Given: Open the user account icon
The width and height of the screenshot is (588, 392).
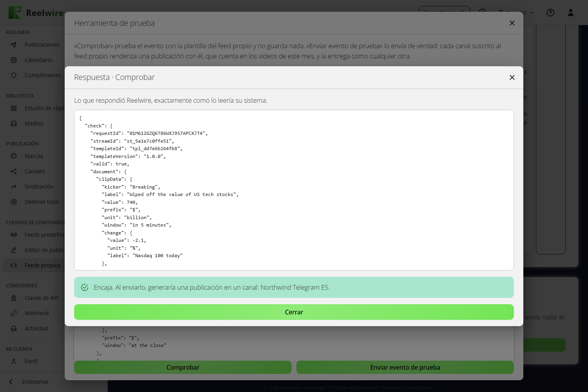Looking at the screenshot, I should pos(571,13).
